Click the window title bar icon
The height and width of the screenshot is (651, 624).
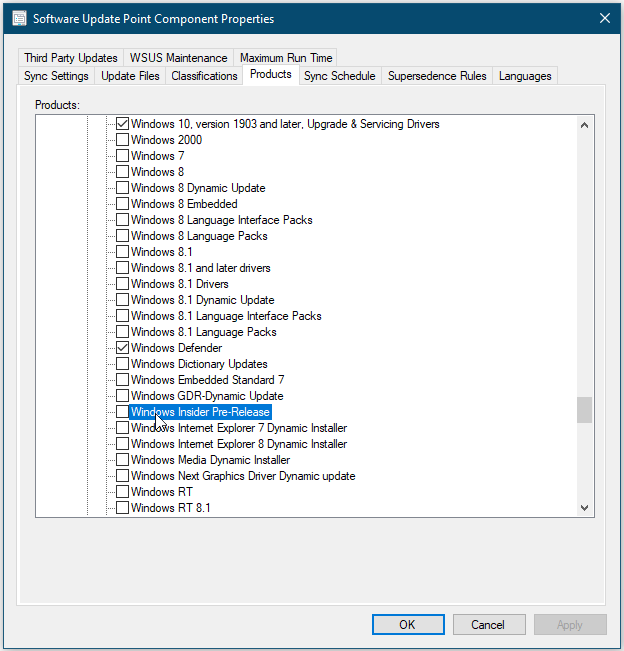[x=17, y=18]
